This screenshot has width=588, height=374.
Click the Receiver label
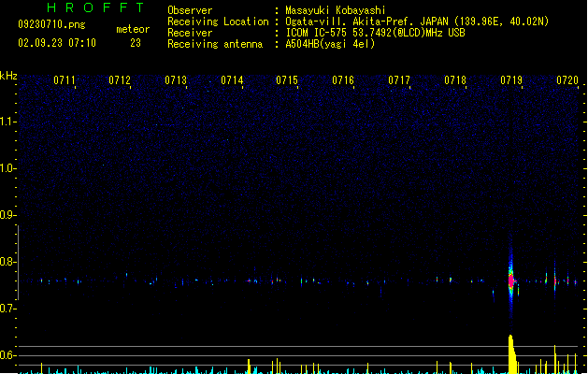[190, 33]
